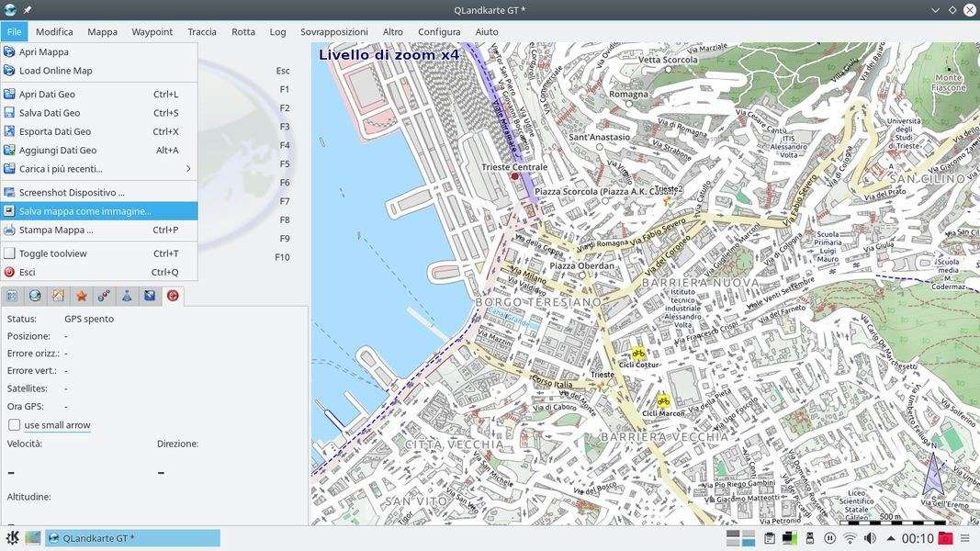
Task: Open the tracks tab with linked dots icon
Action: (x=104, y=296)
